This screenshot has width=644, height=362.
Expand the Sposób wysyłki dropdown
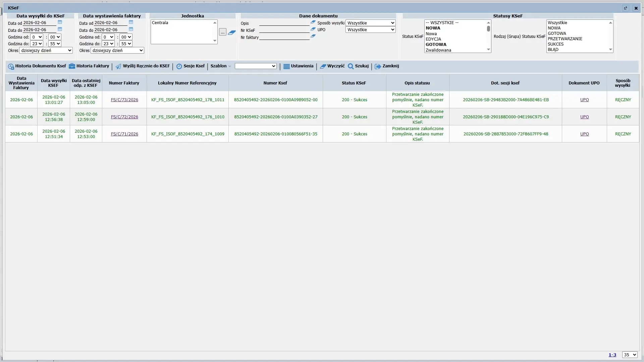370,23
